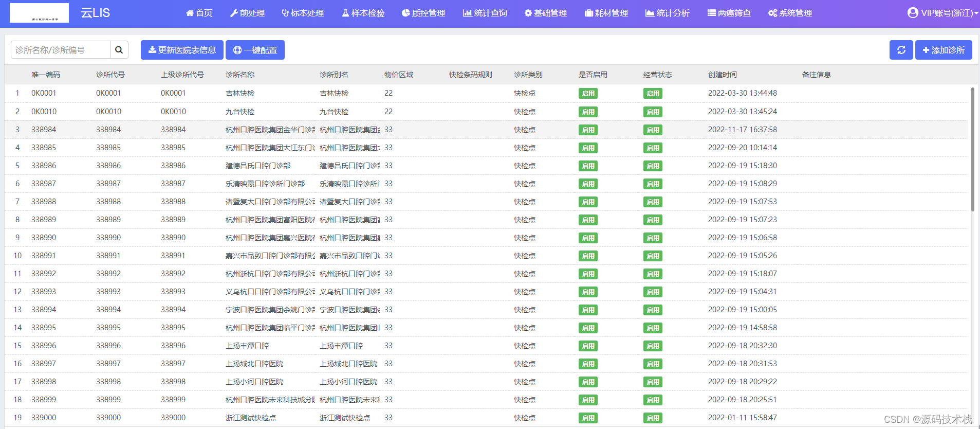The image size is (980, 429).
Task: Click 添加诊所 button
Action: 944,50
